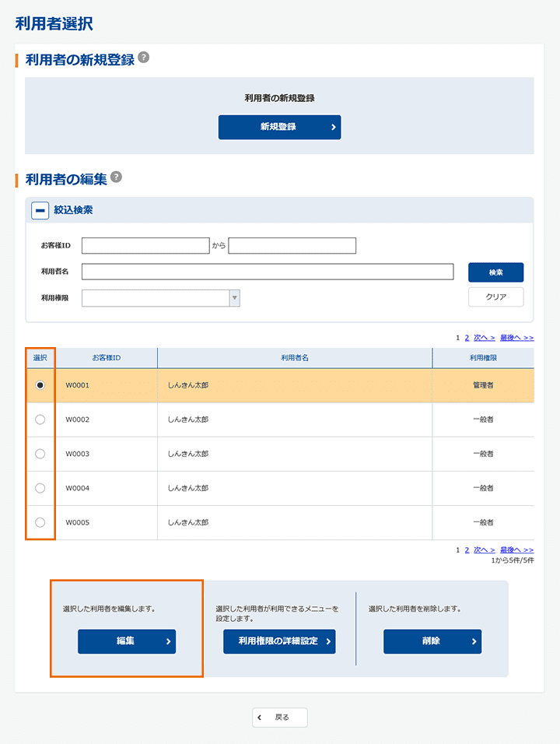Image resolution: width=560 pixels, height=744 pixels.
Task: Click help icon beside 利用者の新規登録 heading
Action: 143,58
